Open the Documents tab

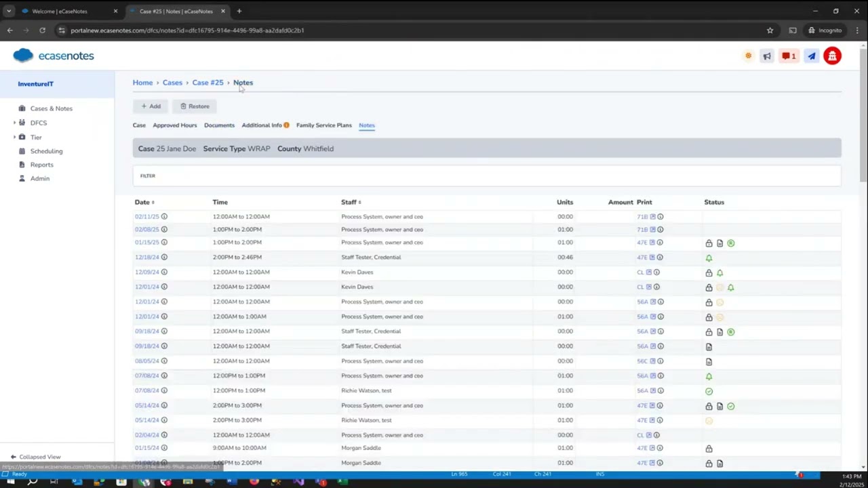(219, 125)
